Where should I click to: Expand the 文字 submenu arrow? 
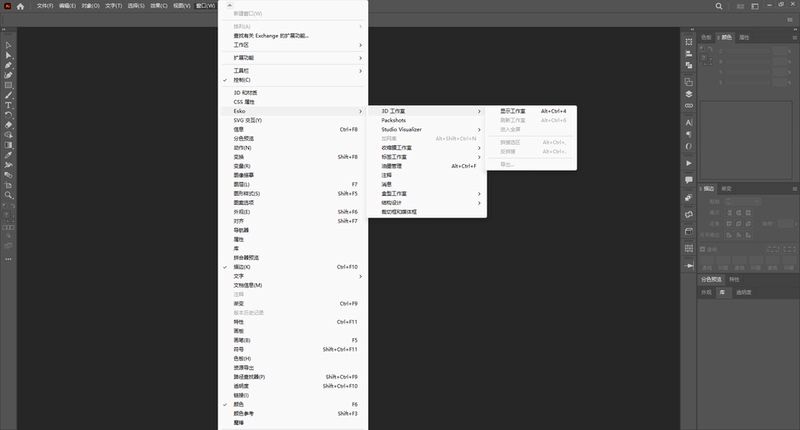point(360,276)
